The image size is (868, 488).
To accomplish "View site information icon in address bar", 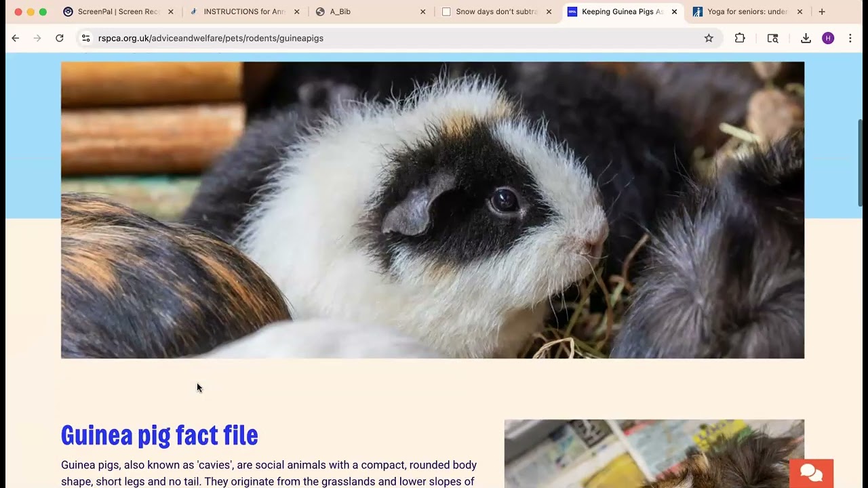I will point(85,38).
